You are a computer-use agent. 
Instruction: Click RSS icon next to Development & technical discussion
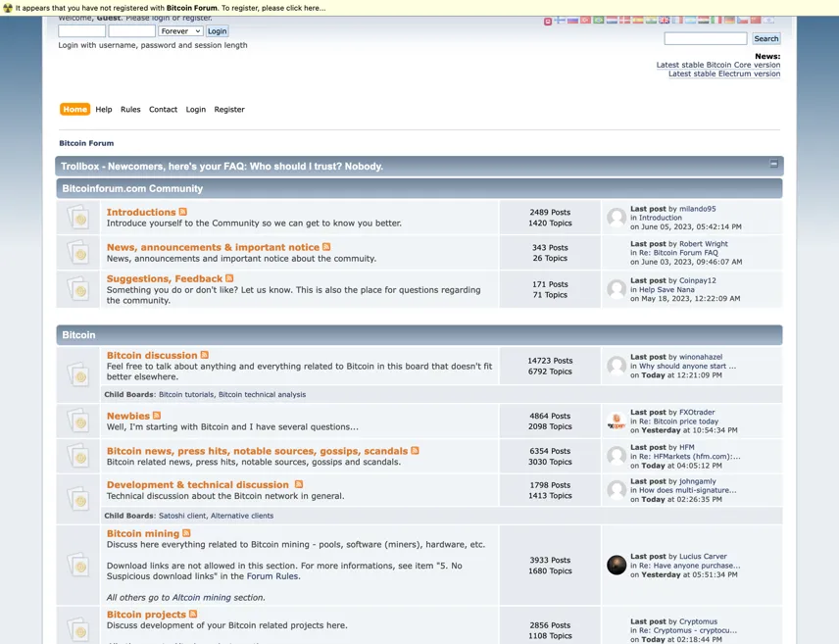point(299,484)
